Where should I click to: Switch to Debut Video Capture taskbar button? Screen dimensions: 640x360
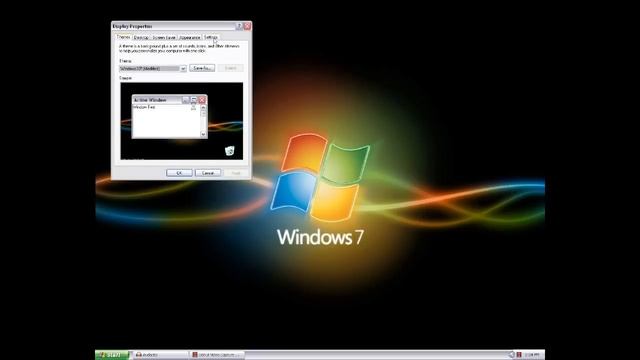click(218, 355)
